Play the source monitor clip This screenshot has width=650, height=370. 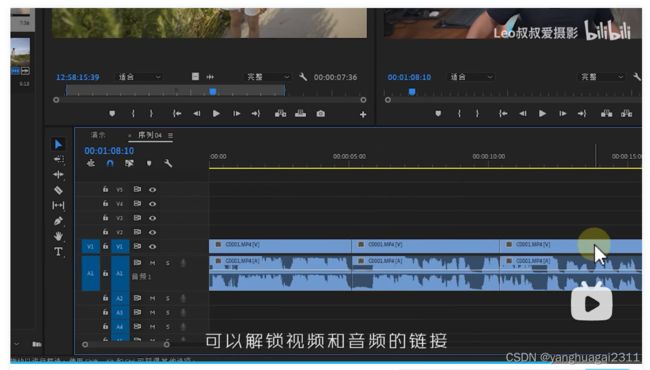point(216,114)
